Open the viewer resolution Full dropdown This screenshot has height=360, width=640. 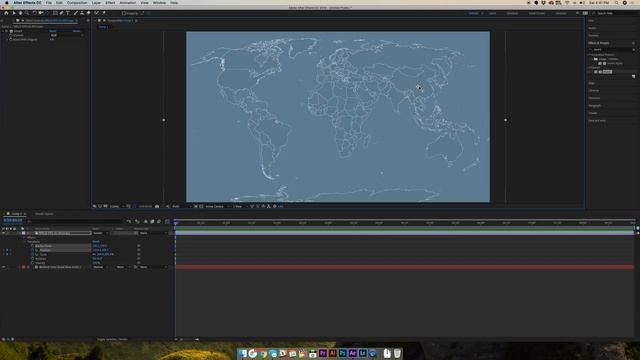click(181, 207)
